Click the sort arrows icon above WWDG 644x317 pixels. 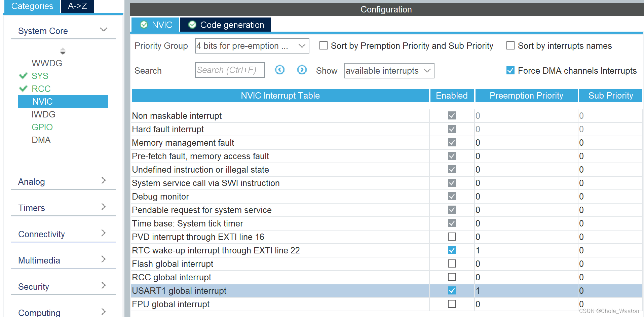click(63, 51)
